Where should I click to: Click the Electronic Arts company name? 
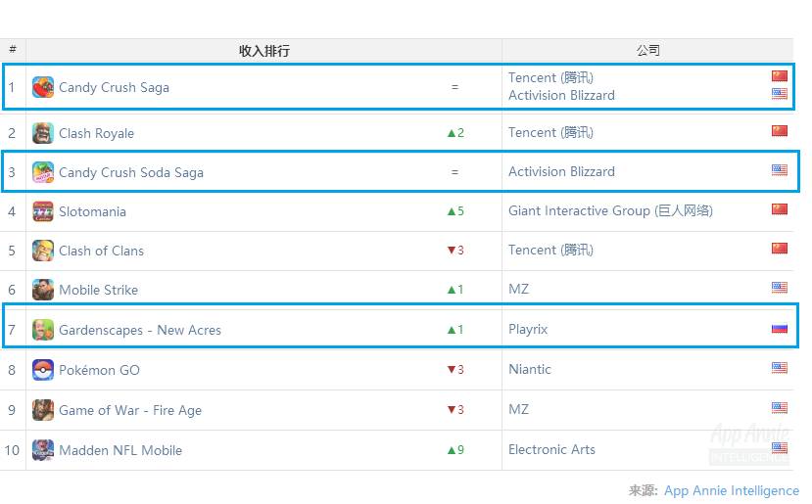pyautogui.click(x=551, y=449)
